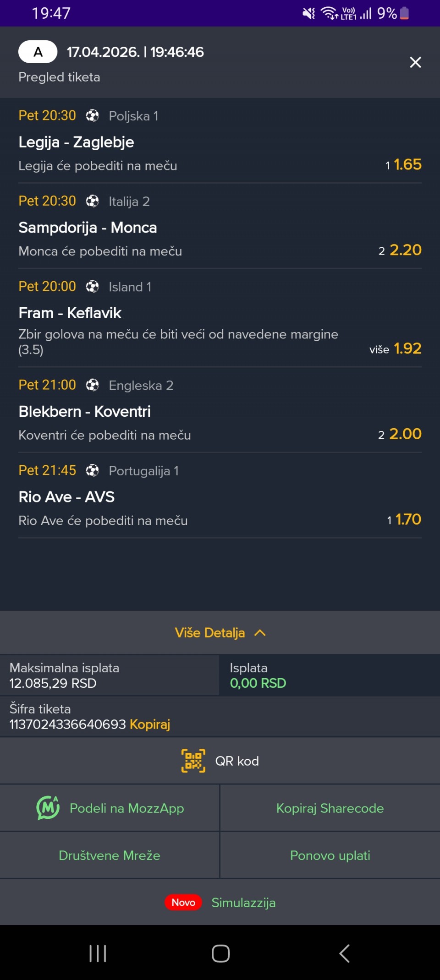The width and height of the screenshot is (440, 980).
Task: Close the ticket overview with X
Action: [x=415, y=62]
